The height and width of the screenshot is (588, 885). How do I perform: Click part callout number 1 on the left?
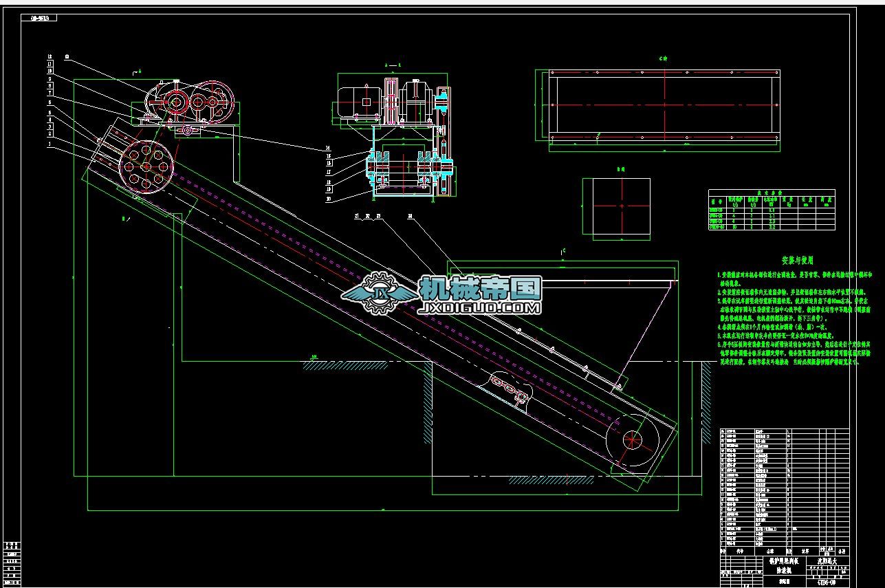pyautogui.click(x=50, y=144)
